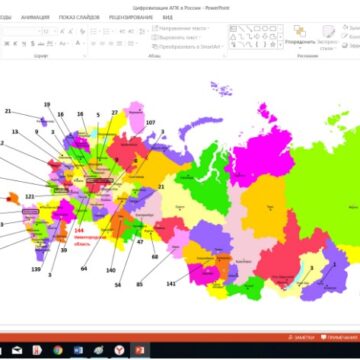
Task: Decrease the list indent level
Action: click(122, 31)
